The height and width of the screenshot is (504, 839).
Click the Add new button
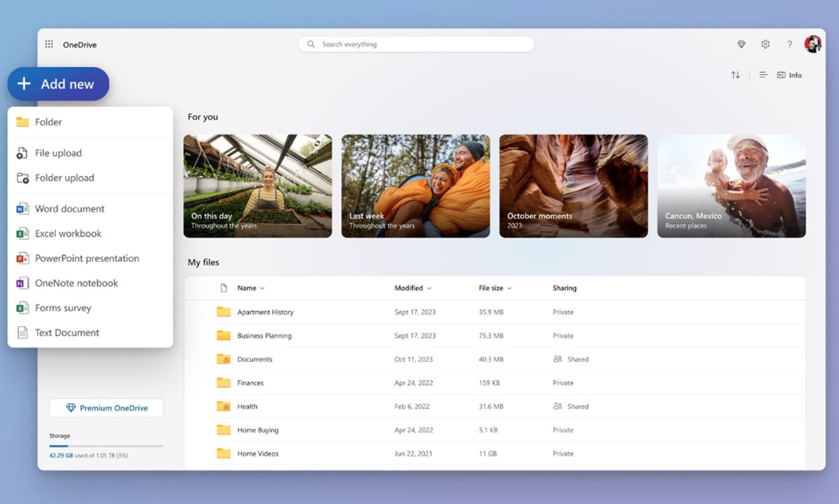(58, 84)
